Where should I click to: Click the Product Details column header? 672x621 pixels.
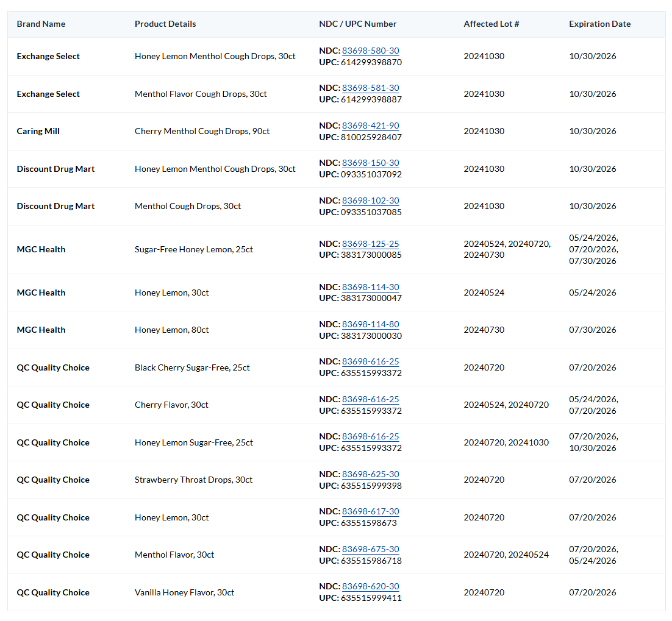(x=165, y=24)
